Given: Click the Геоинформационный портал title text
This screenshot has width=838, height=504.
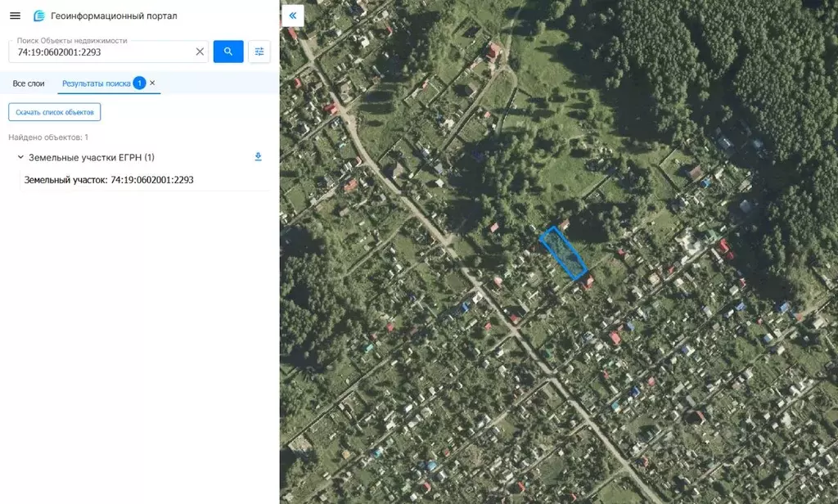Looking at the screenshot, I should [114, 16].
